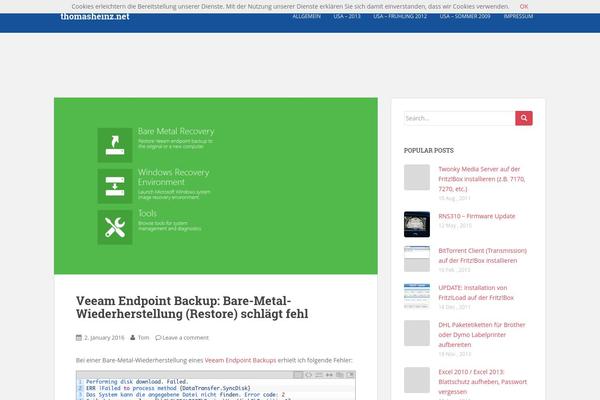Click the POPULAR POSTS sidebar heading

click(x=429, y=150)
